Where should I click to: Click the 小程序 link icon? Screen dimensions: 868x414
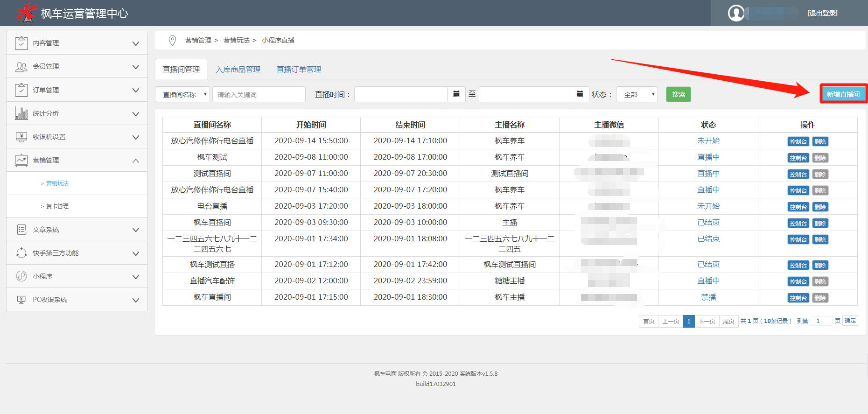[21, 276]
